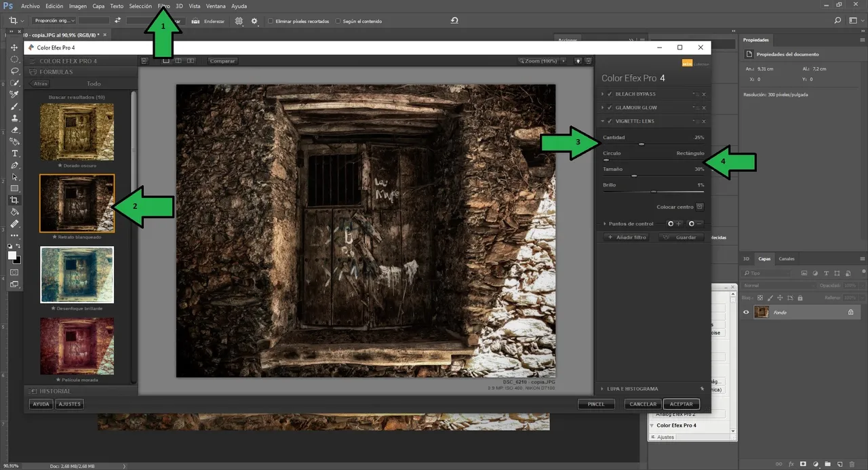Open the Selección menu

(x=140, y=6)
